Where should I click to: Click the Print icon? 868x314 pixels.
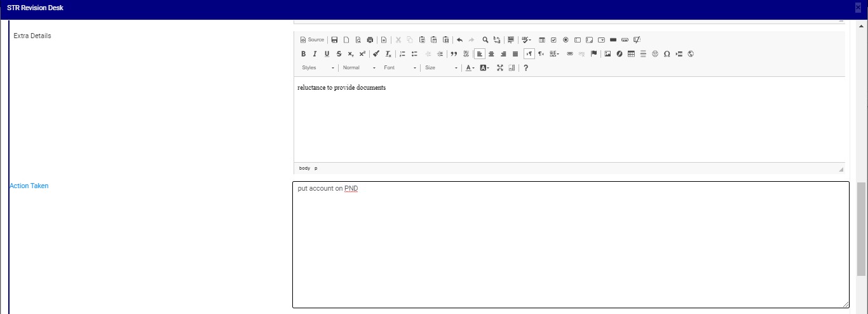(x=370, y=39)
